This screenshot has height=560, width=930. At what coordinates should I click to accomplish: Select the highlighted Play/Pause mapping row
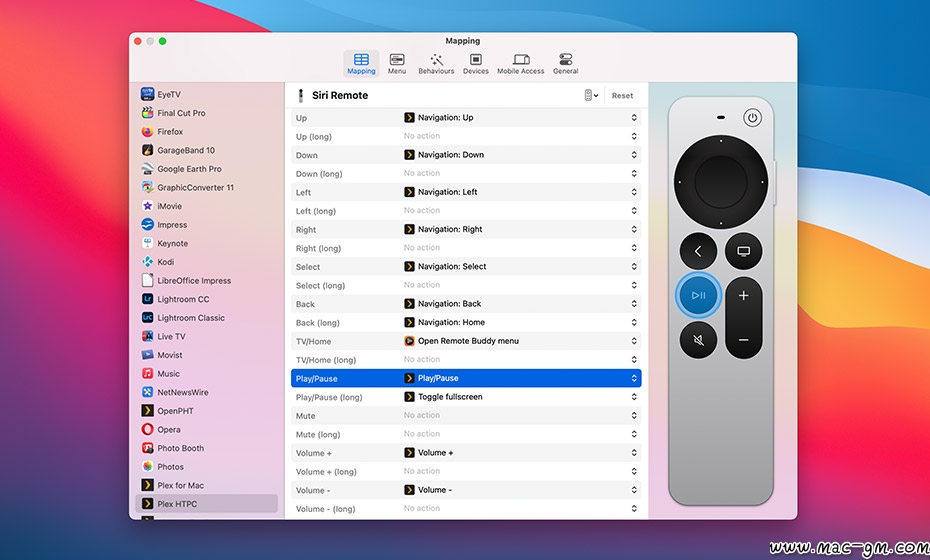pyautogui.click(x=466, y=378)
